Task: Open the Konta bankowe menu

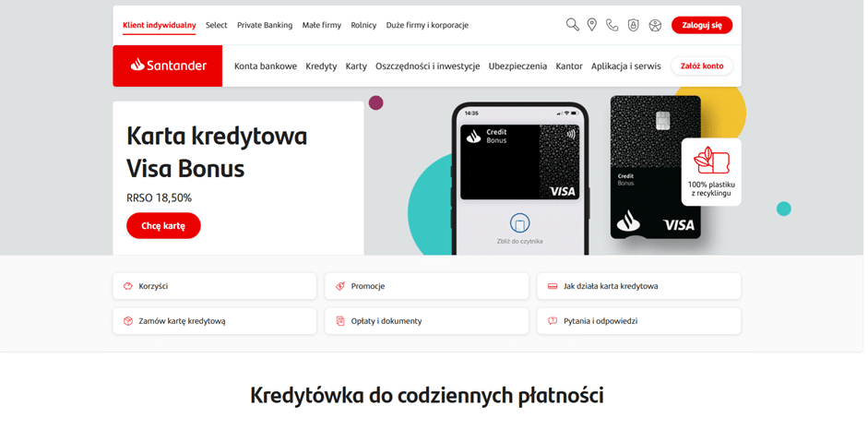Action: (x=266, y=66)
